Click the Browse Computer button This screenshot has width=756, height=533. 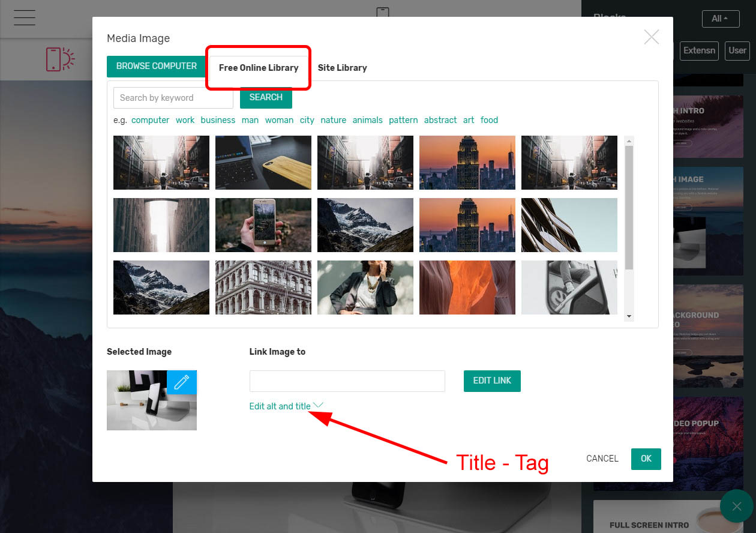point(157,66)
